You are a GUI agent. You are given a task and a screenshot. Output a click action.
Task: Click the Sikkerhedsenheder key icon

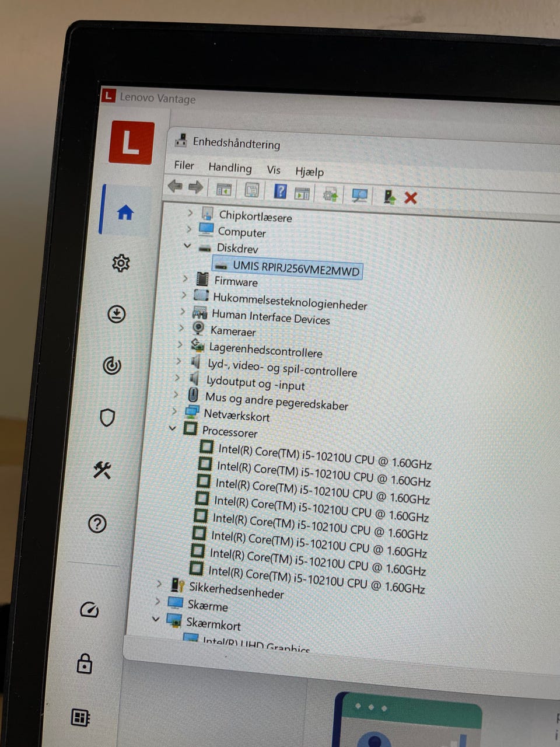[x=177, y=584]
